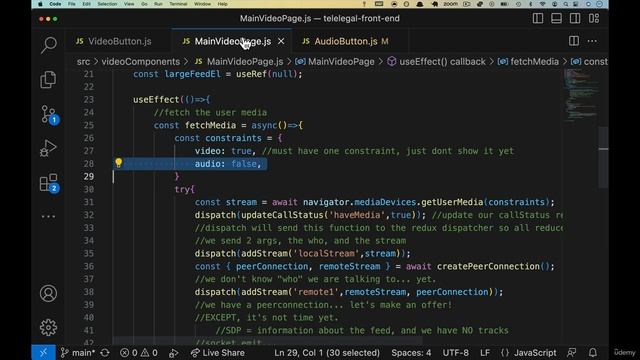
Task: Open Wi-Fi status in macOS menu bar
Action: coord(542,4)
